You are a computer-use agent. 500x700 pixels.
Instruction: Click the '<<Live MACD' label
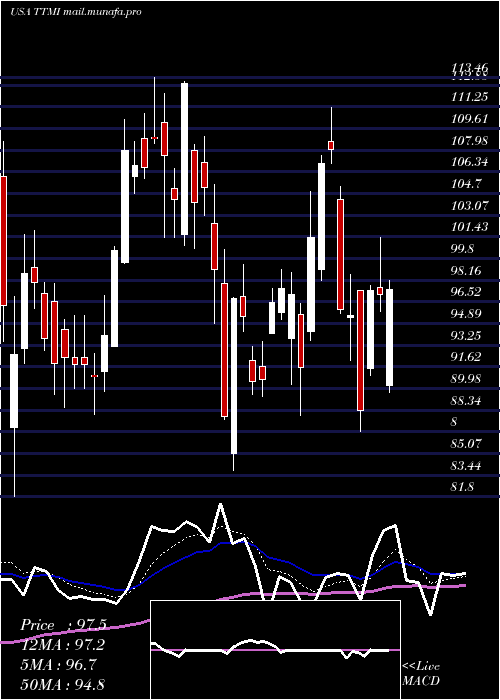pos(421,673)
